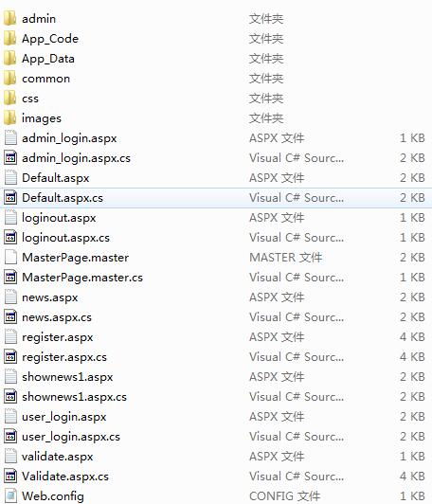Click the MasterPage.master blank file icon

(x=10, y=257)
